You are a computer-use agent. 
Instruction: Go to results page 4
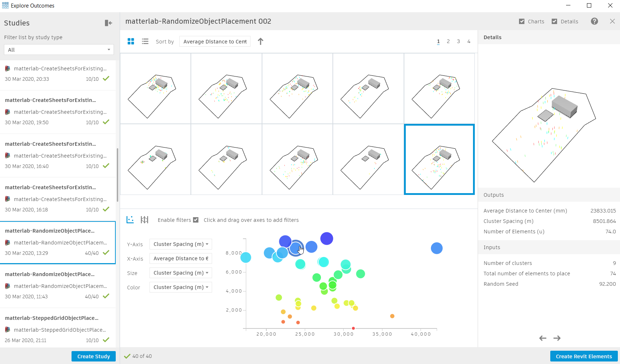pyautogui.click(x=469, y=42)
